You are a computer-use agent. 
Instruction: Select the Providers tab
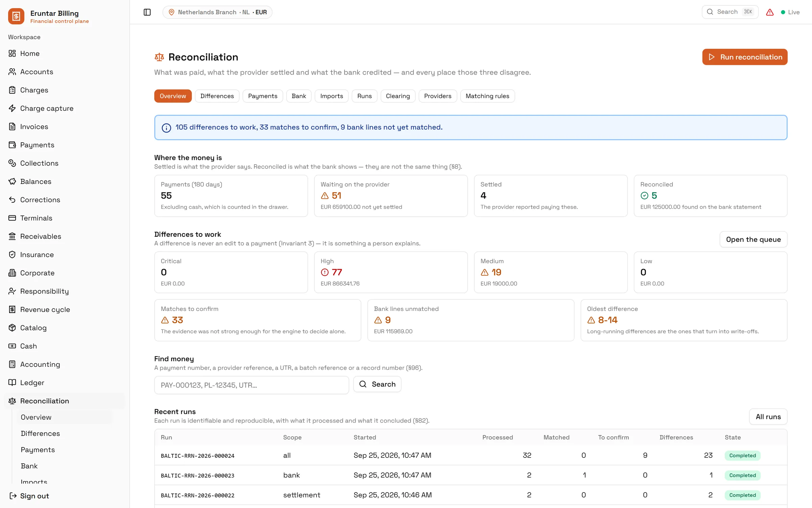point(438,96)
